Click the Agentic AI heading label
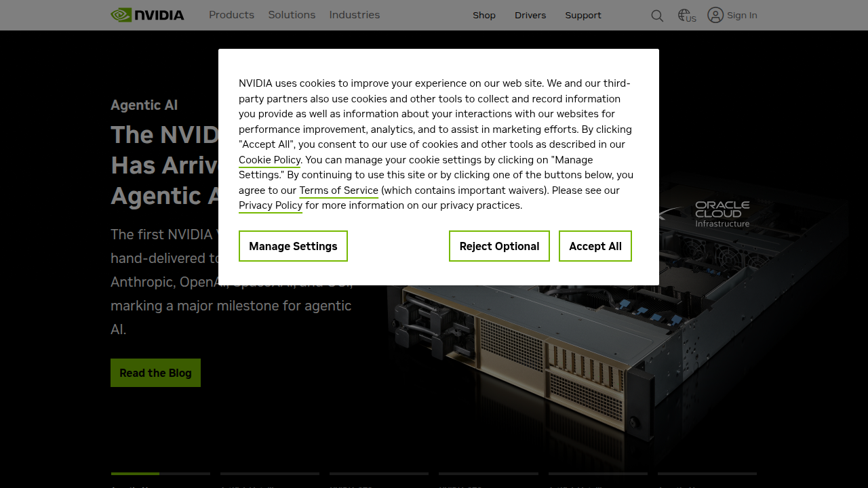Screen dimensions: 868x488 [x=144, y=105]
